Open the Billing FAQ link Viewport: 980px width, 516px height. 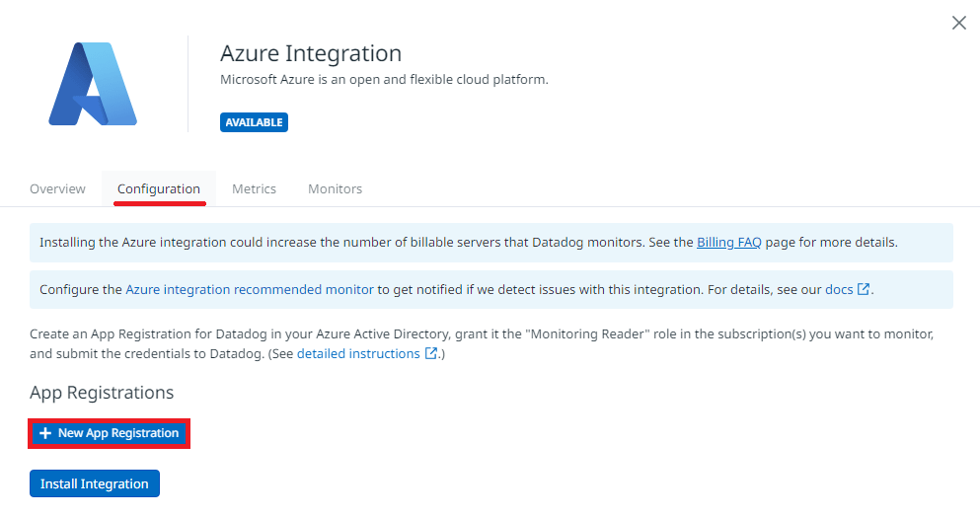point(728,243)
